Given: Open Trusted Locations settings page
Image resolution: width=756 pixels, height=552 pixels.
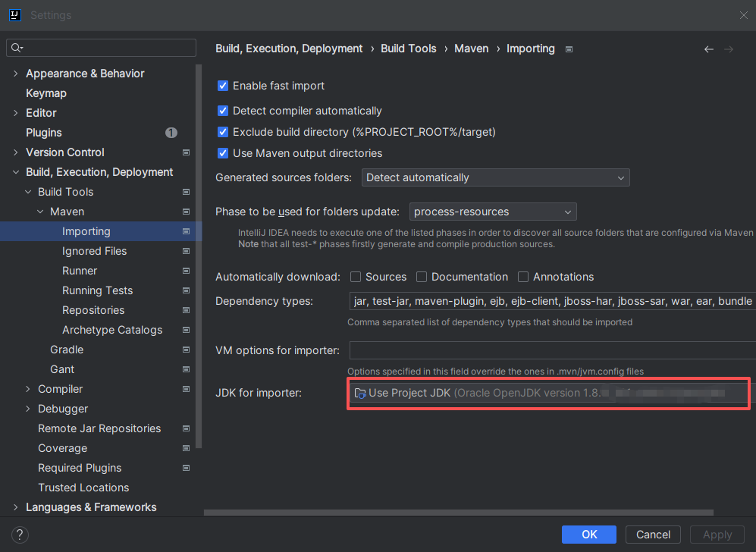Looking at the screenshot, I should pyautogui.click(x=83, y=488).
